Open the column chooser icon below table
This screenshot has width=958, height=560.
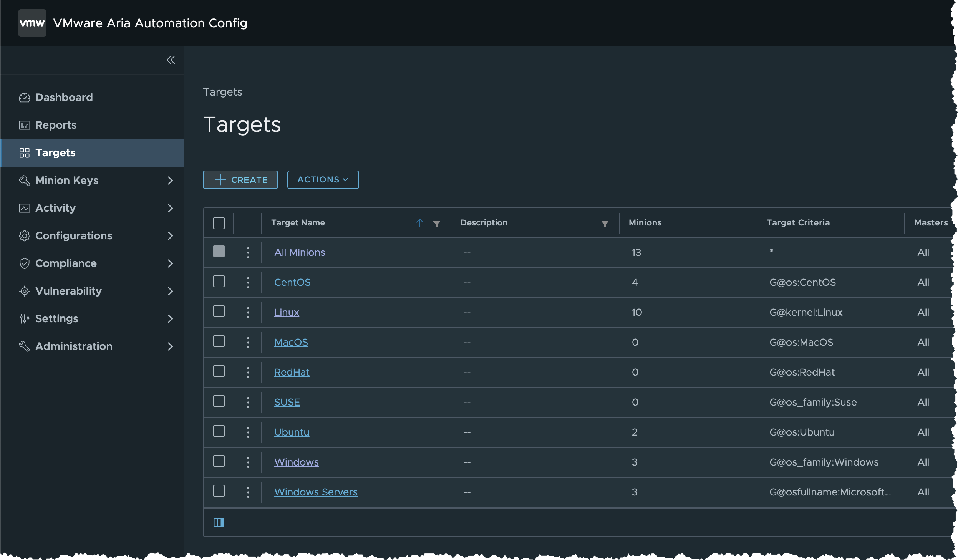219,522
